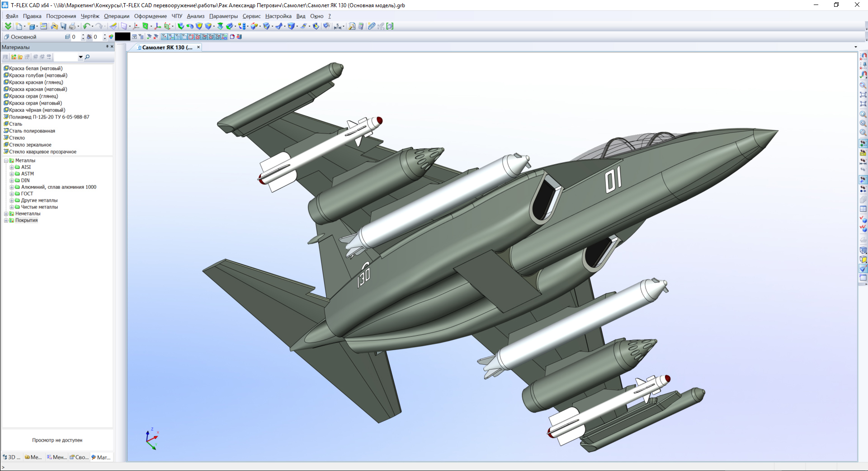Click the paperclip attachment icon
The height and width of the screenshot is (471, 868).
pyautogui.click(x=372, y=26)
